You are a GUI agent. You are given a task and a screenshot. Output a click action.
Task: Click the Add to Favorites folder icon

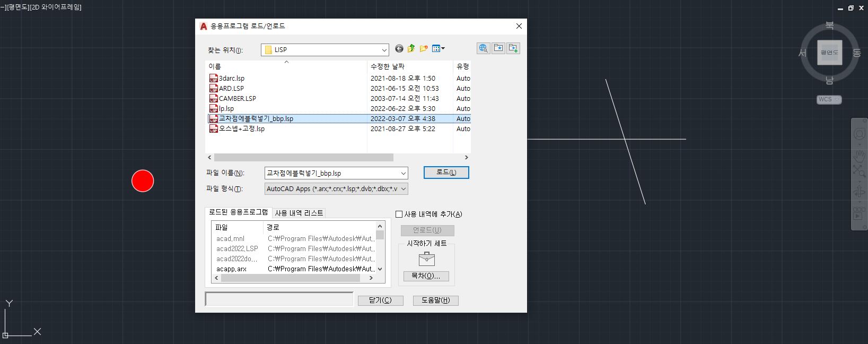(513, 48)
